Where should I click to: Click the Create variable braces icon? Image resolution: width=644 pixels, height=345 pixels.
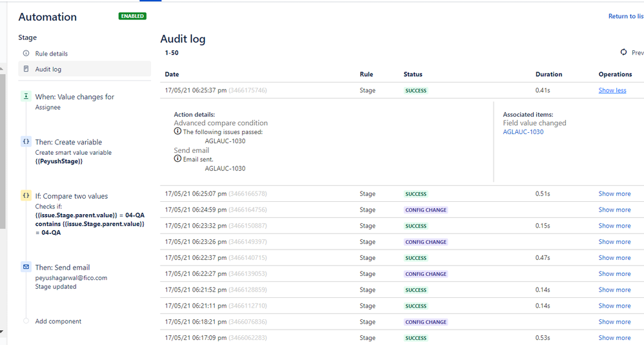26,141
